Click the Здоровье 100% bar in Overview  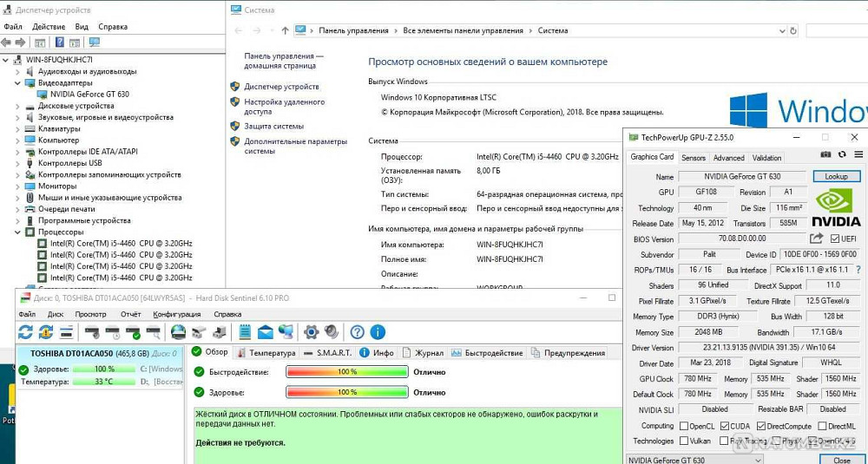pyautogui.click(x=347, y=392)
